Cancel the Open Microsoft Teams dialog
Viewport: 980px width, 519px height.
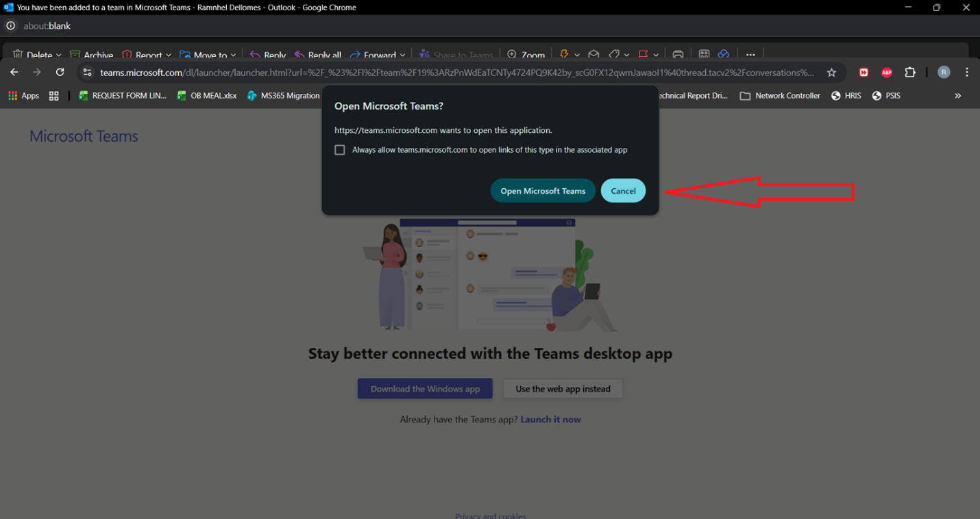point(623,191)
